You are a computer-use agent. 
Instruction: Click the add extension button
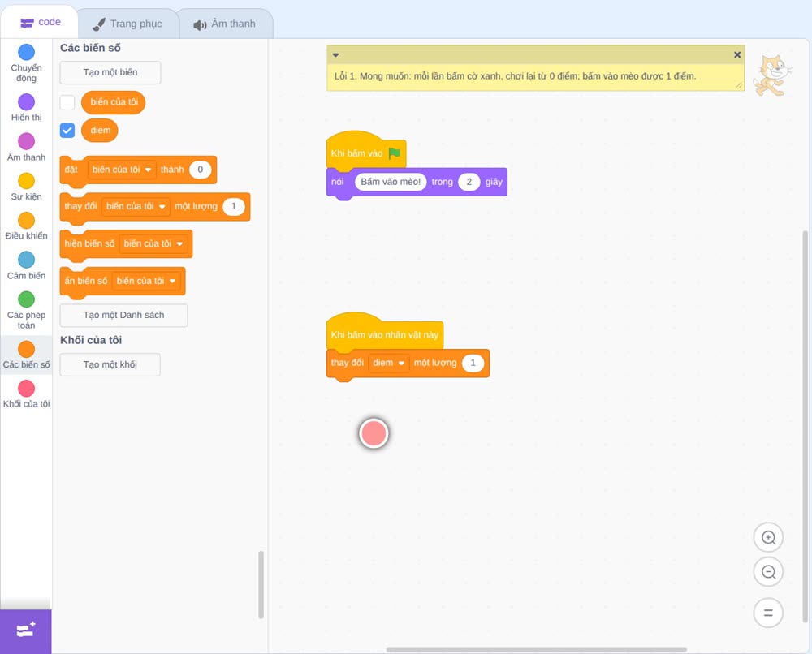point(26,631)
